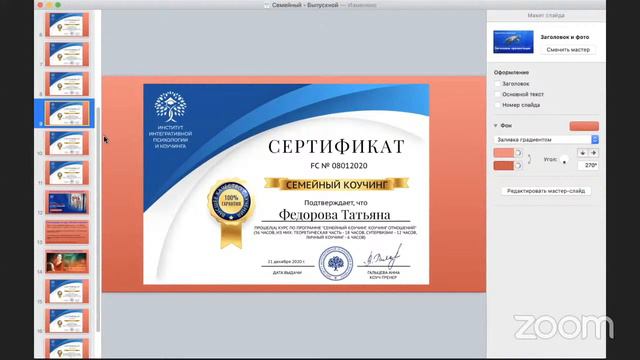
Task: Select slide 11 thumbnail in navigator
Action: [67, 173]
